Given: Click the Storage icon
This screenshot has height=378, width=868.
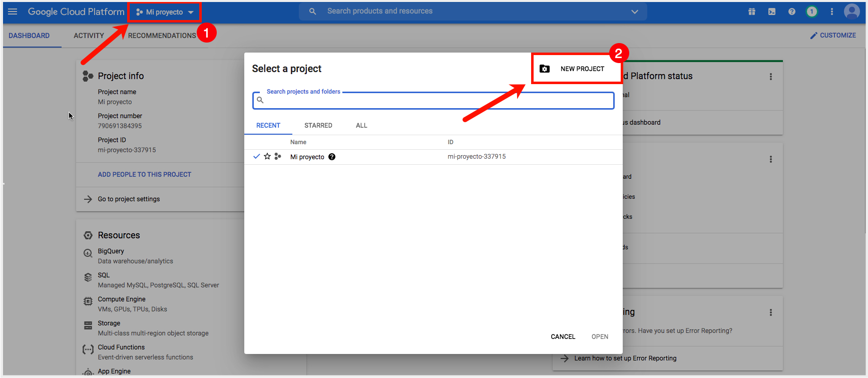Looking at the screenshot, I should point(88,325).
